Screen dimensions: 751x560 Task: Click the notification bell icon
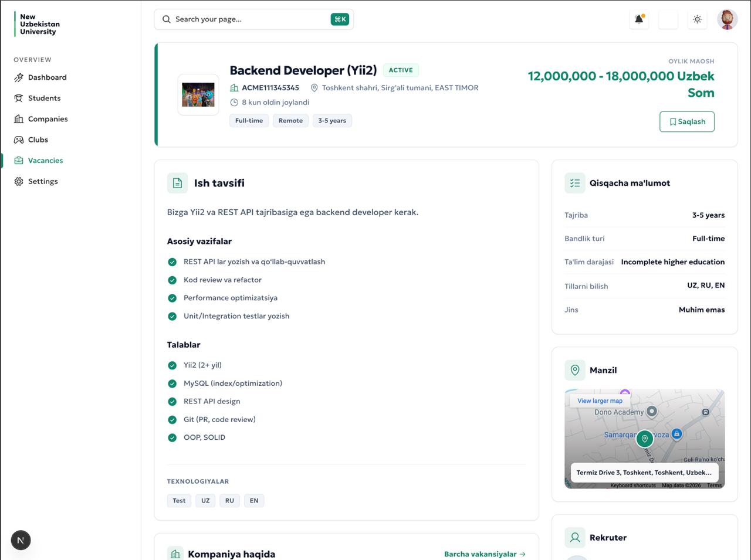[639, 19]
